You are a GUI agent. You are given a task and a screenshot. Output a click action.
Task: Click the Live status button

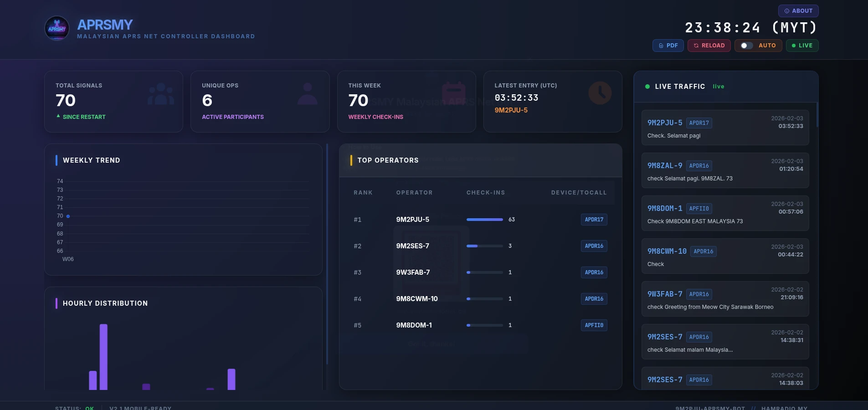pos(802,46)
